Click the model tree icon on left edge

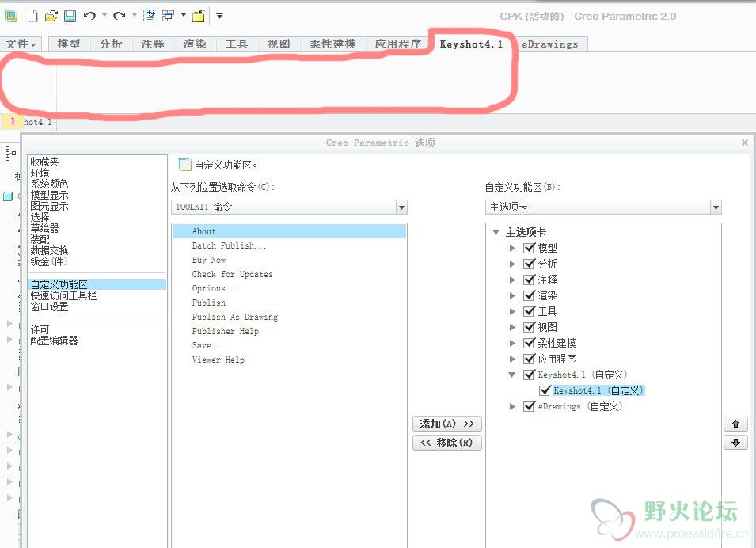(10, 153)
